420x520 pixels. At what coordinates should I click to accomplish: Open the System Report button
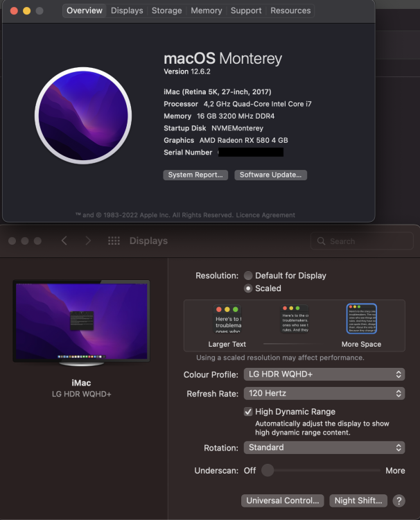tap(195, 175)
